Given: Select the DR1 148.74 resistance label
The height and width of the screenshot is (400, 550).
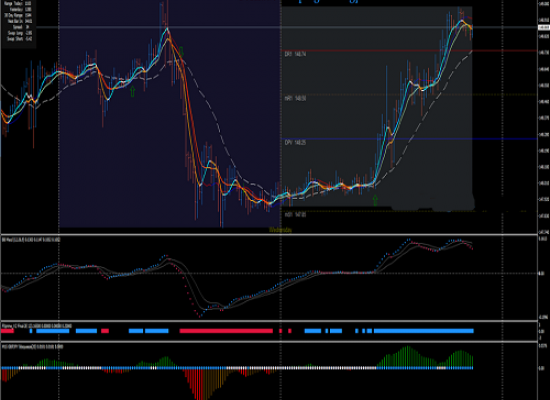Looking at the screenshot, I should [295, 54].
